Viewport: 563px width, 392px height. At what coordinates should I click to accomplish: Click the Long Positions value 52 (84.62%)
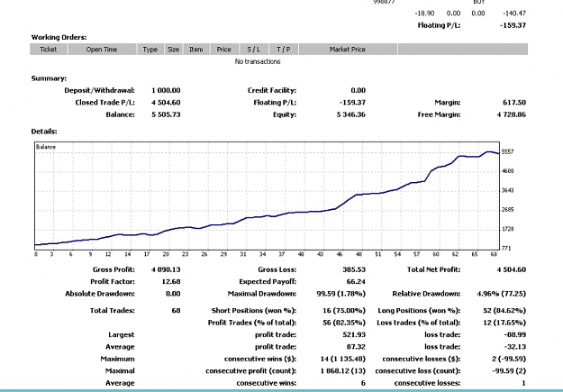click(x=504, y=310)
